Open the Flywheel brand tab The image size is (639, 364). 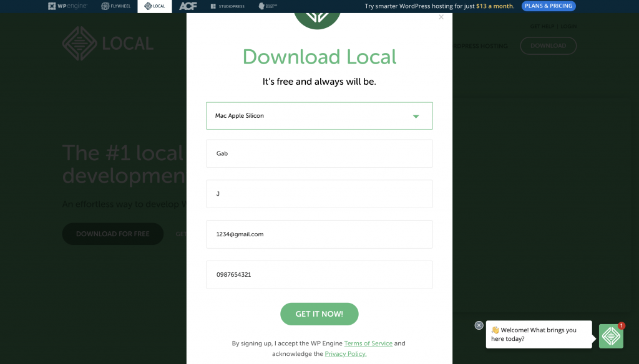coord(115,6)
